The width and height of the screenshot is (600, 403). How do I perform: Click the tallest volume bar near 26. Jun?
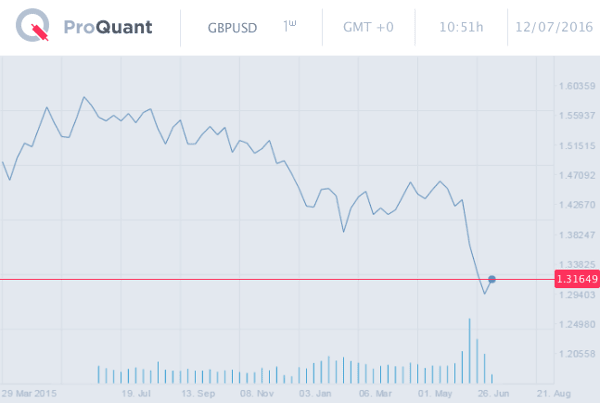pyautogui.click(x=469, y=350)
